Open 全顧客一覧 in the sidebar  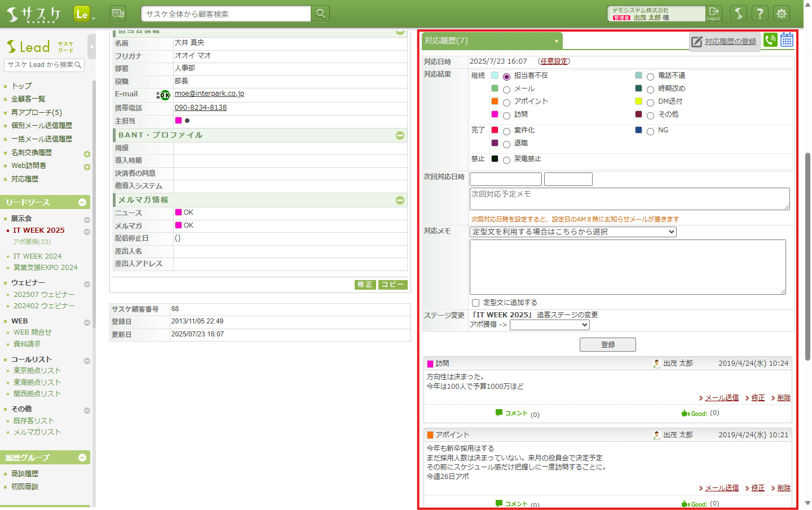(x=28, y=99)
